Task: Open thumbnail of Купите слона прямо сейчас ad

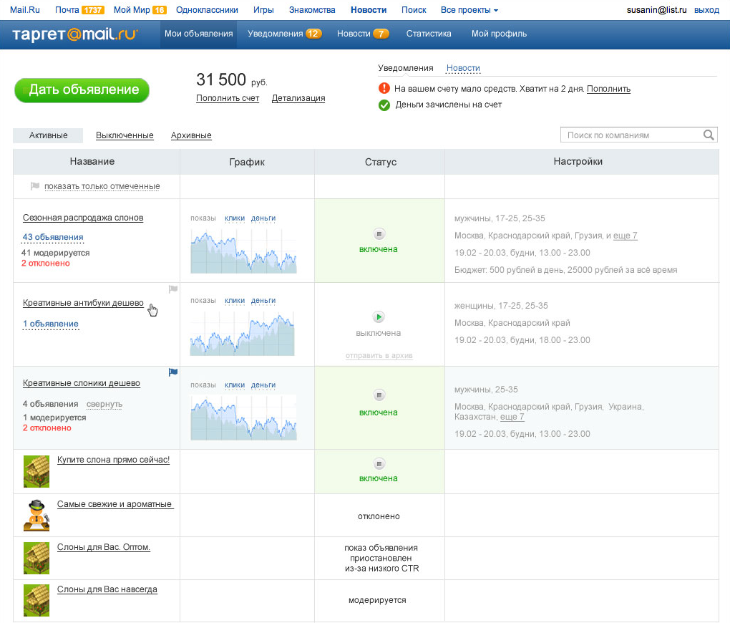Action: [36, 471]
